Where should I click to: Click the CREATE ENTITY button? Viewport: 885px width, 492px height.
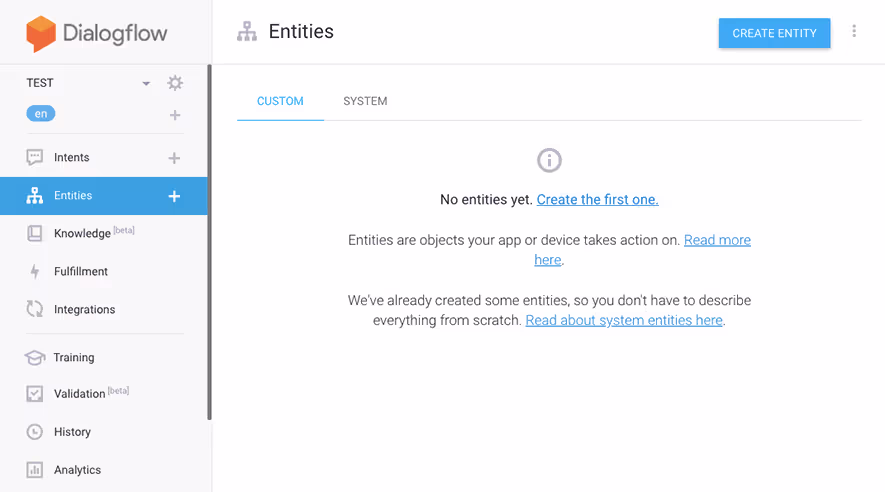tap(774, 33)
